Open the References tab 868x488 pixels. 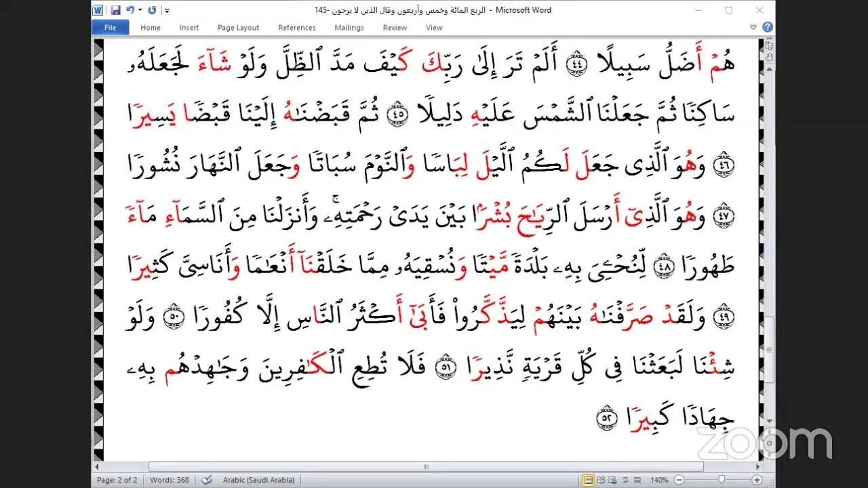click(297, 28)
